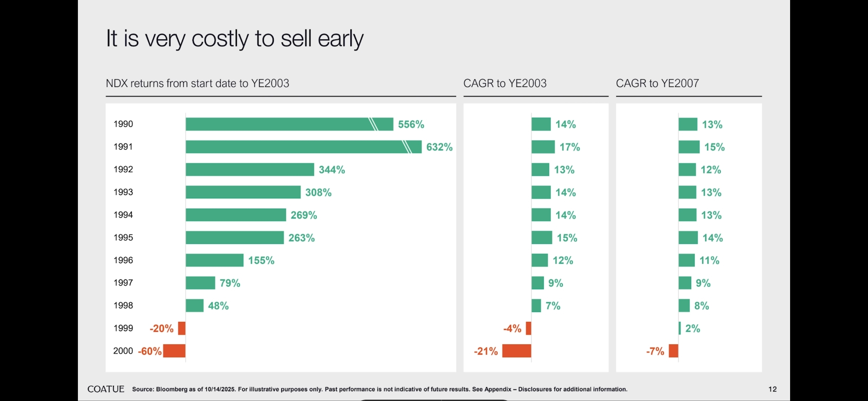
Task: Select the 48% bar for 1998
Action: (194, 306)
